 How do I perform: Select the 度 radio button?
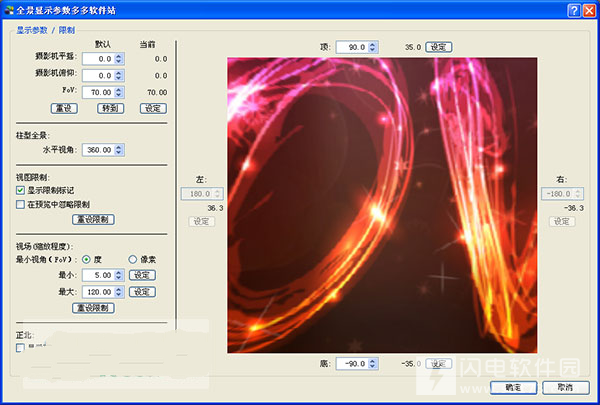click(86, 260)
